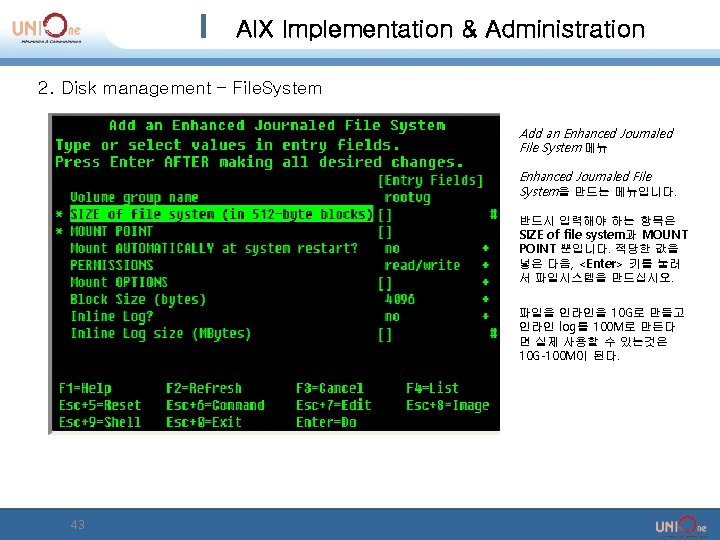Click the read/write PERMISSIONS value

[422, 265]
